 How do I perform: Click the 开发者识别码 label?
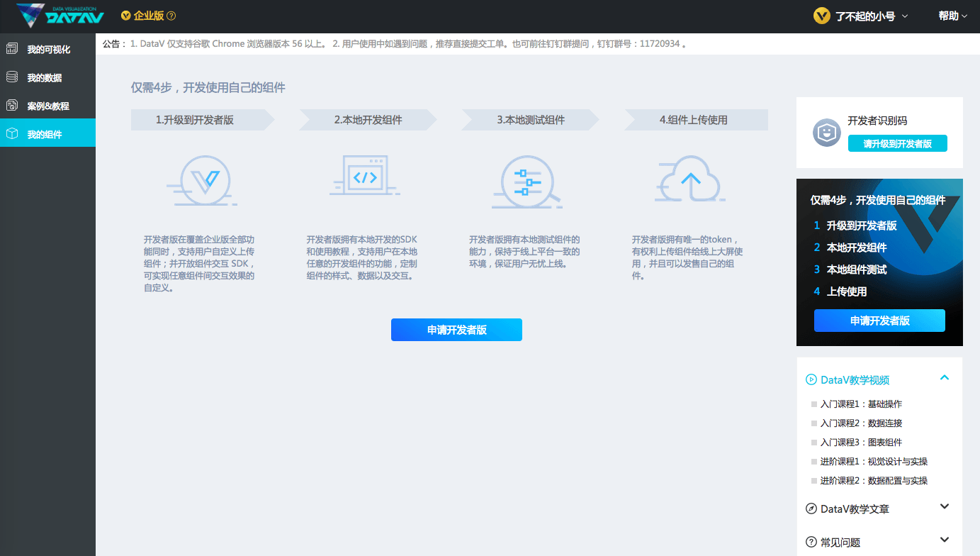(x=878, y=121)
